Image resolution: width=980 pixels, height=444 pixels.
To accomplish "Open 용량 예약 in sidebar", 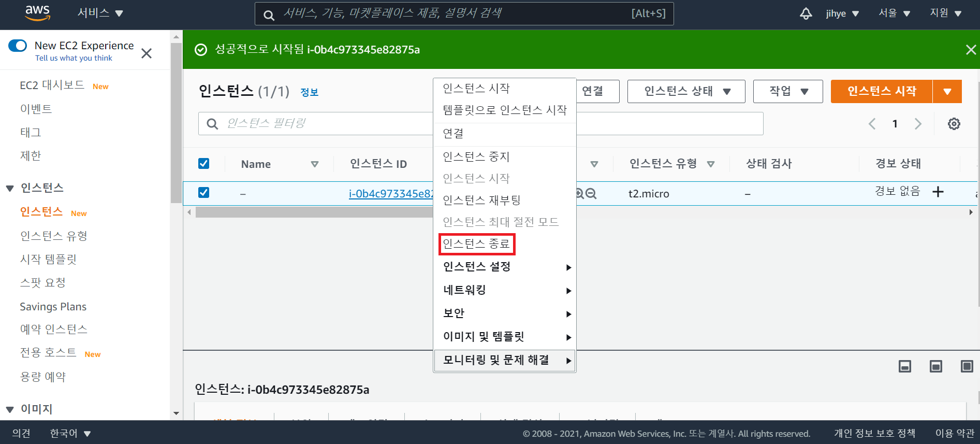I will coord(43,377).
